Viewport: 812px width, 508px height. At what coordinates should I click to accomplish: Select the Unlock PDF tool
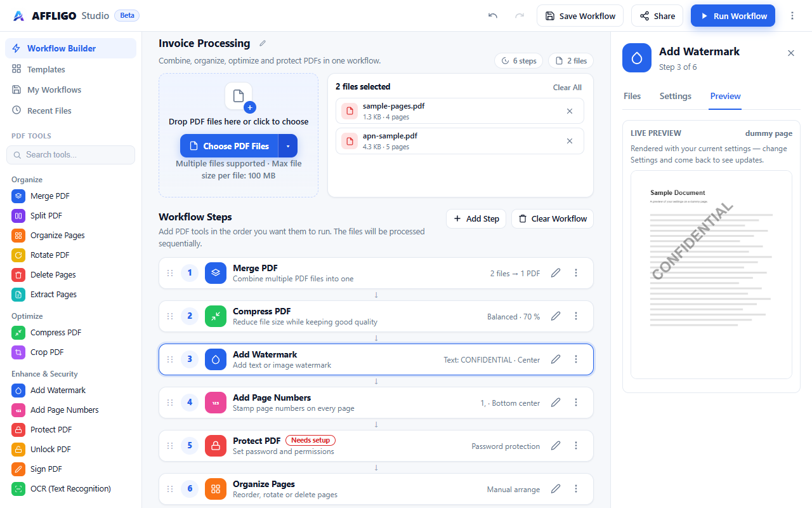point(70,450)
